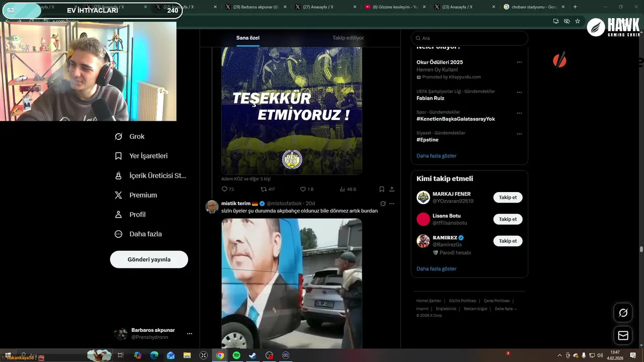Repost the post with 417 reposts
644x362 pixels.
[x=268, y=189]
